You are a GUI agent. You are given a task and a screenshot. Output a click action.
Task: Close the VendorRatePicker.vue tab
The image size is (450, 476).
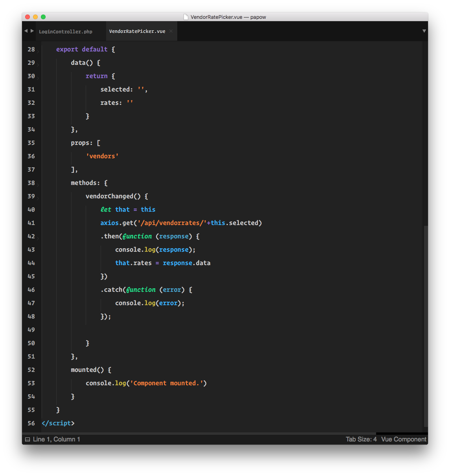click(171, 31)
